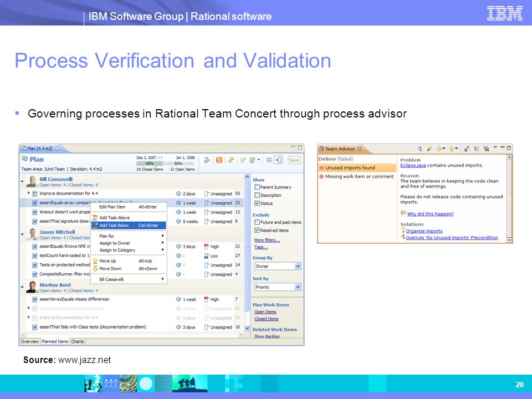The height and width of the screenshot is (399, 532).
Task: Click the error icon beside Unused imports found
Action: tap(321, 167)
